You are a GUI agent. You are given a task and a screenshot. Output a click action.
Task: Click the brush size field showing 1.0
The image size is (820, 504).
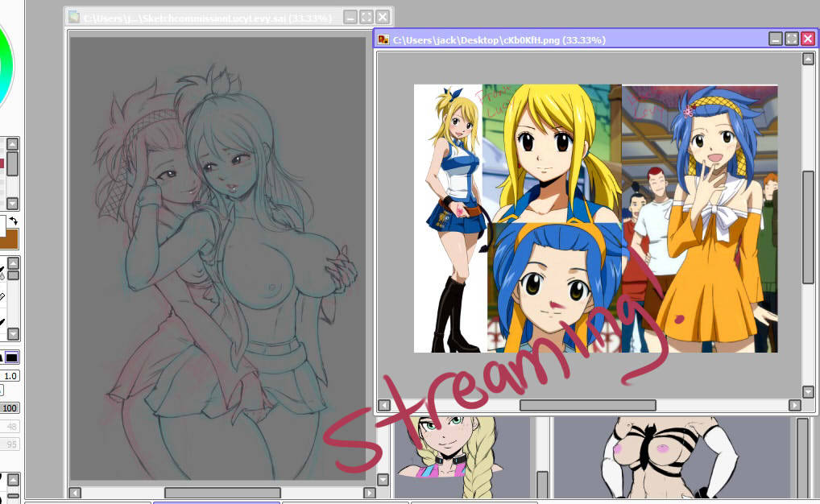tap(10, 376)
